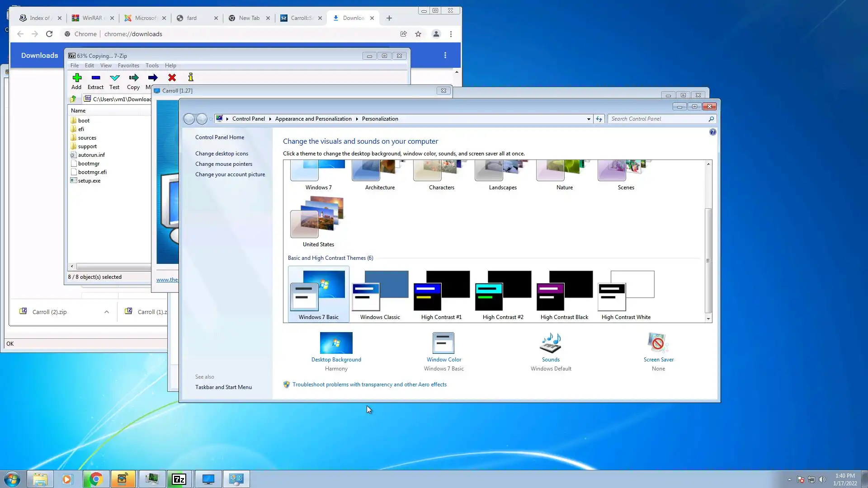This screenshot has height=488, width=868.
Task: Click Change desktop icons link
Action: (x=222, y=154)
